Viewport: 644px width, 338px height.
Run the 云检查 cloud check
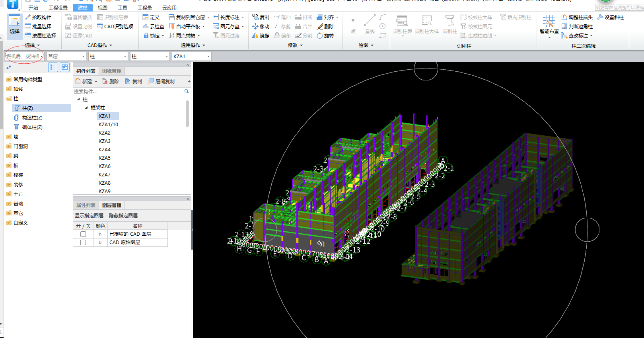154,26
